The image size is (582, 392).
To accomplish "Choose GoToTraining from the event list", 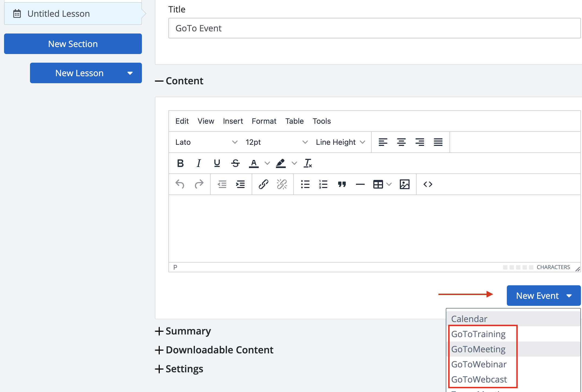I will [513, 334].
